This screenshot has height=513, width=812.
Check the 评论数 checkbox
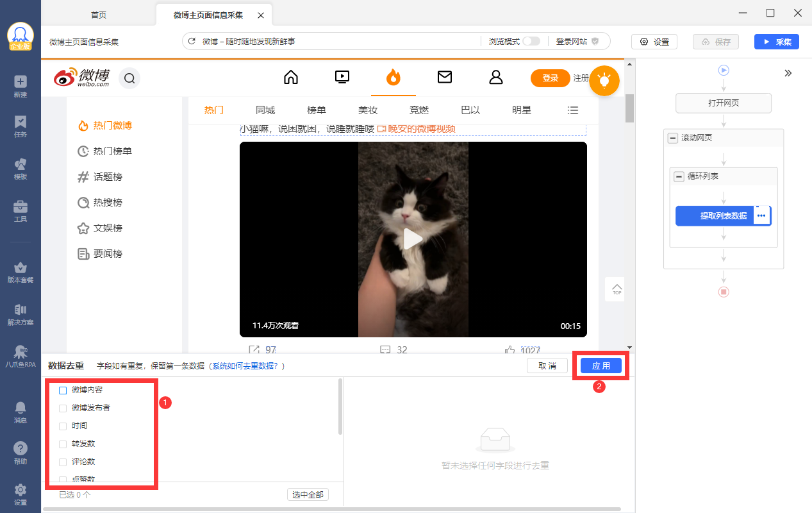click(x=63, y=462)
